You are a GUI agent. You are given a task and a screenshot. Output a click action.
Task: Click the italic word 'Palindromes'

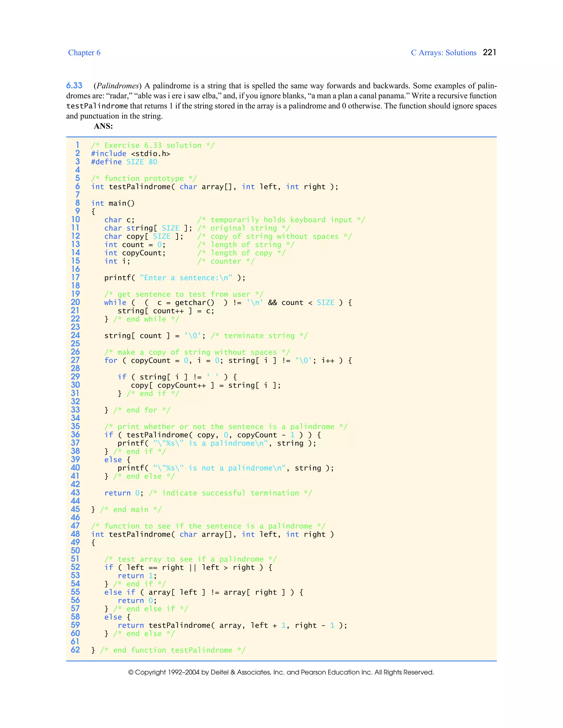117,86
